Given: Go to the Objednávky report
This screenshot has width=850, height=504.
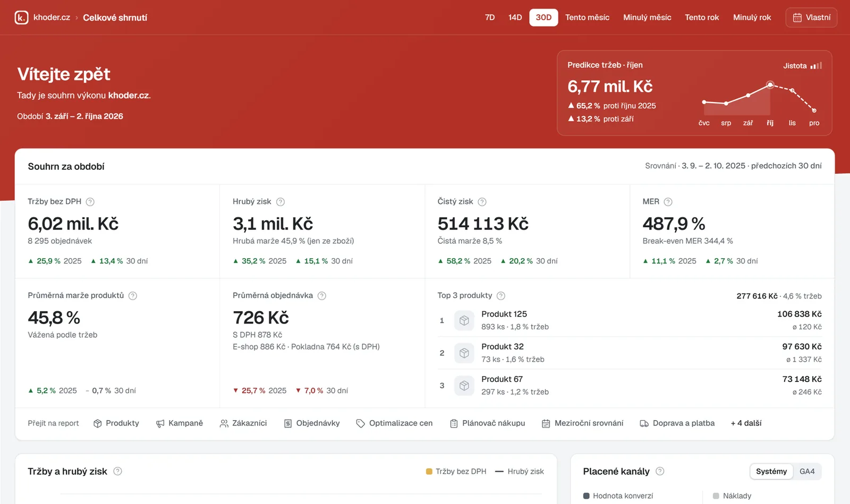Looking at the screenshot, I should coord(312,423).
